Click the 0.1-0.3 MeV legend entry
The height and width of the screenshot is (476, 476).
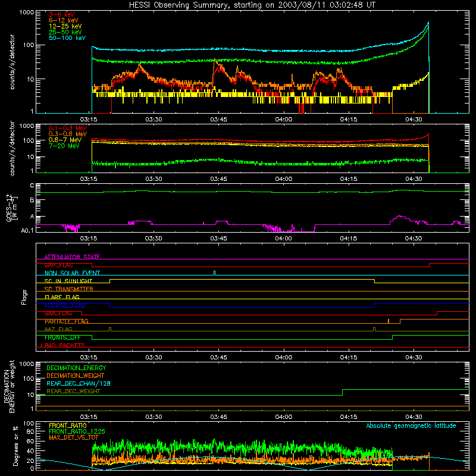click(x=67, y=128)
